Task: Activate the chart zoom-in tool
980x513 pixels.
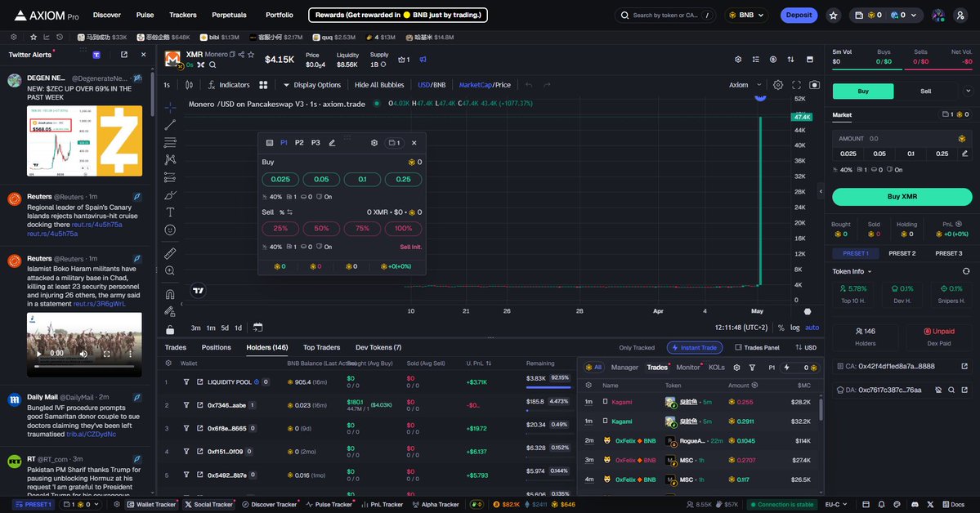Action: point(170,271)
